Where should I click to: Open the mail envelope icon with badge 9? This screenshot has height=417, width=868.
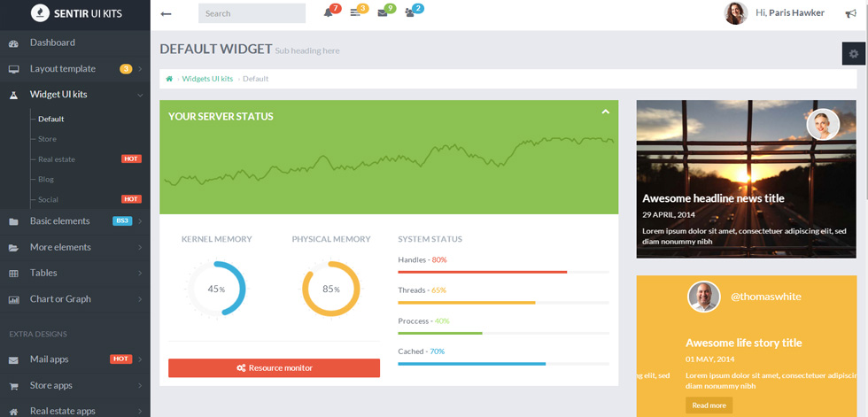pyautogui.click(x=383, y=13)
